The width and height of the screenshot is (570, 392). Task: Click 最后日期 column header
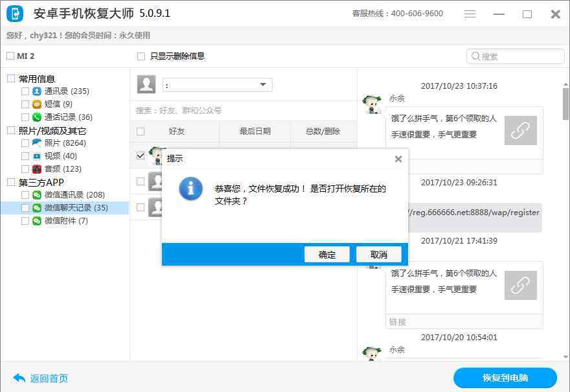click(255, 132)
